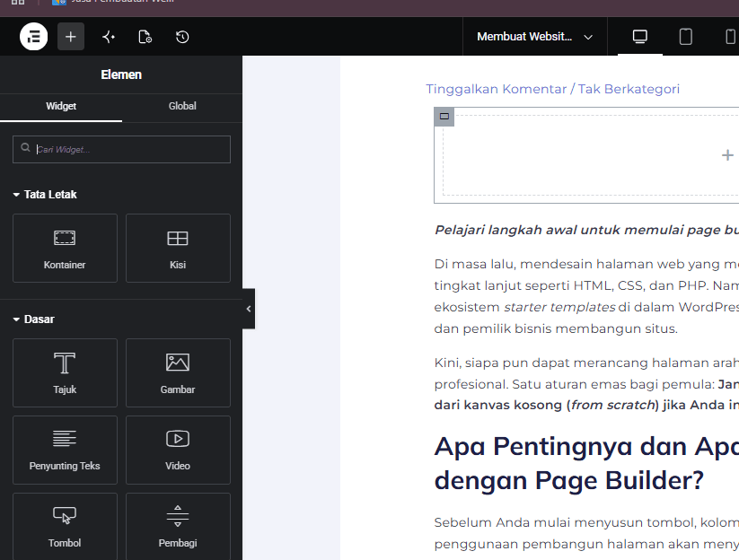Click the Apa Pentingnya heading text
Image resolution: width=739 pixels, height=560 pixels.
(586, 463)
